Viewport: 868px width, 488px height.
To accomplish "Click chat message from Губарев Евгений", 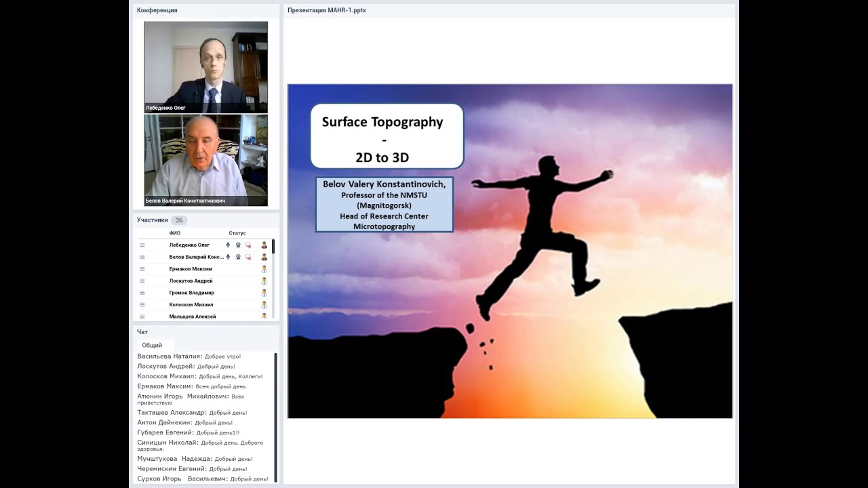I will [x=189, y=432].
